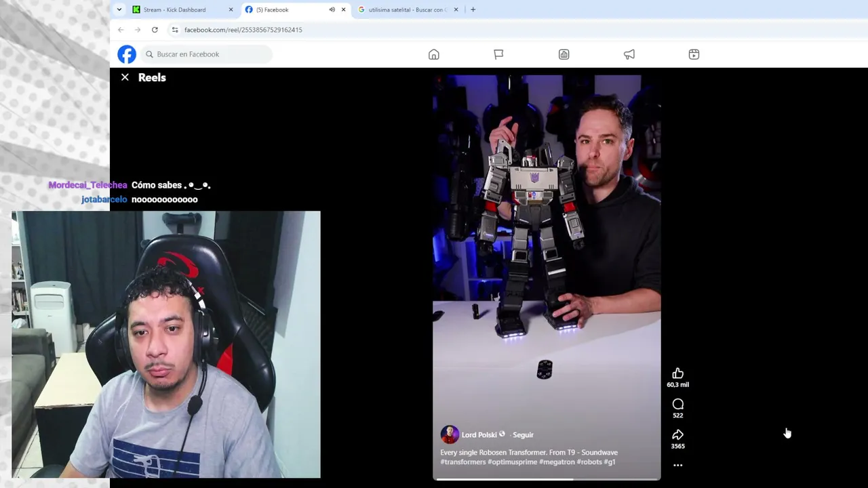Image resolution: width=868 pixels, height=488 pixels.
Task: View site information for facebook.com
Action: click(x=175, y=30)
